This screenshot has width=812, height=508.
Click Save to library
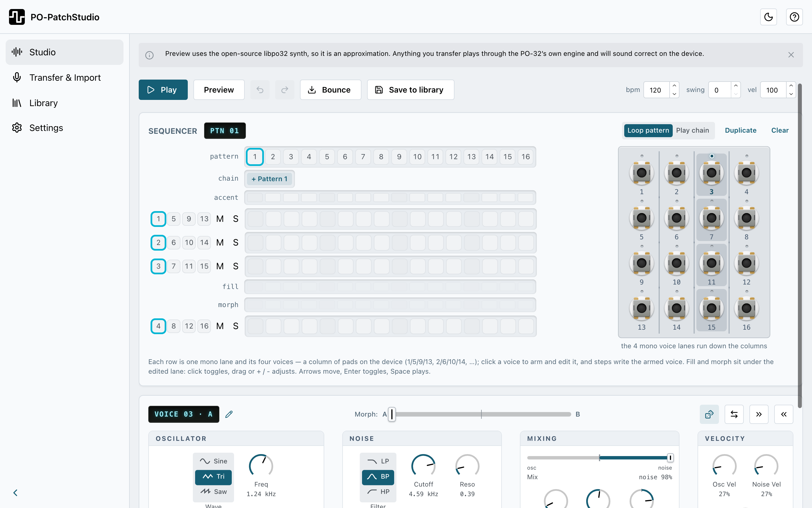pyautogui.click(x=410, y=90)
